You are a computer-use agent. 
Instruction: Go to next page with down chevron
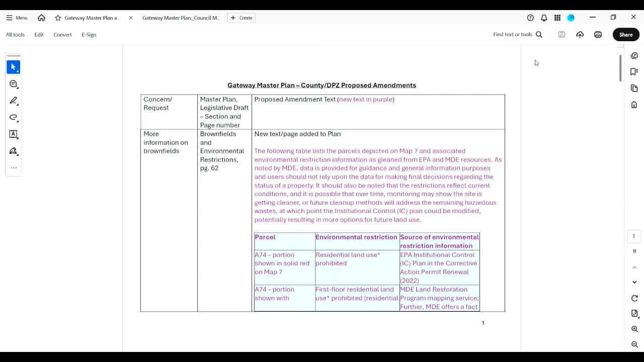pos(634,282)
